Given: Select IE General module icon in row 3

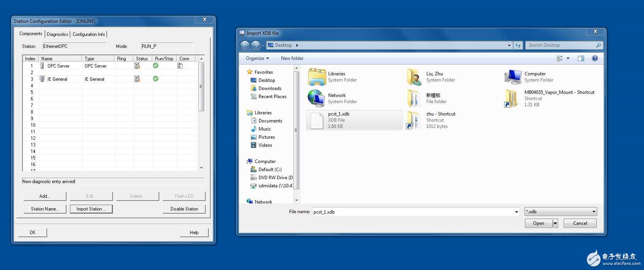Looking at the screenshot, I should (42, 79).
